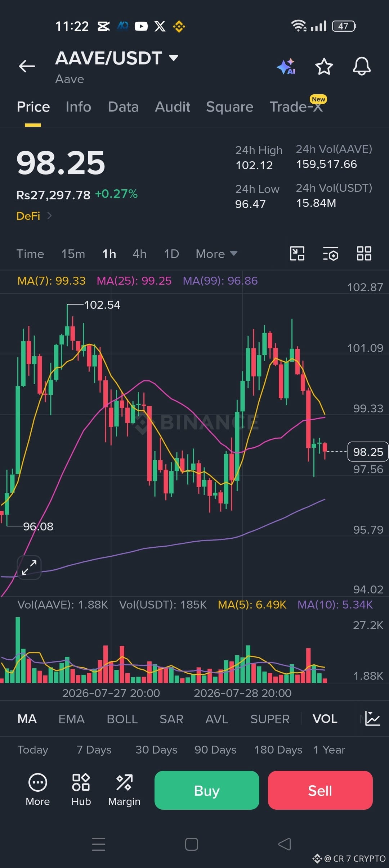Switch to the Data tab

click(123, 107)
